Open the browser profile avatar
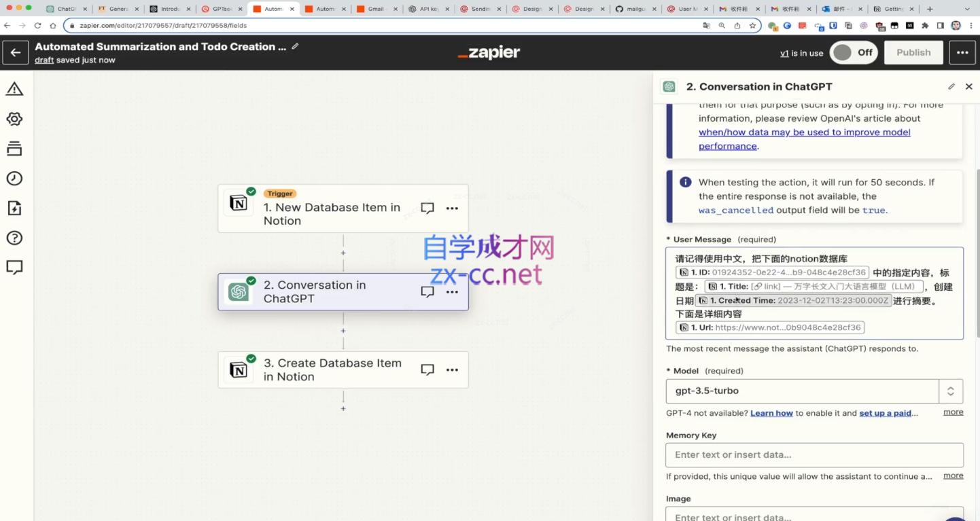The height and width of the screenshot is (521, 980). coord(956,26)
